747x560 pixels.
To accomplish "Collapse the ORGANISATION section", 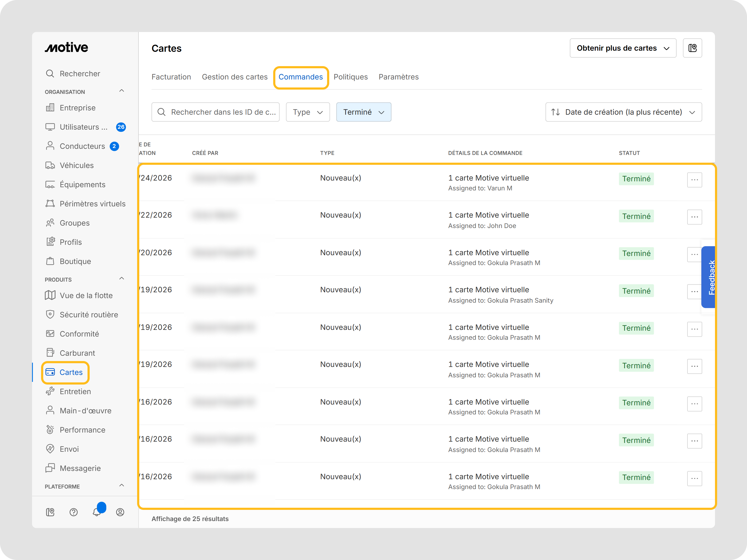I will pyautogui.click(x=122, y=91).
